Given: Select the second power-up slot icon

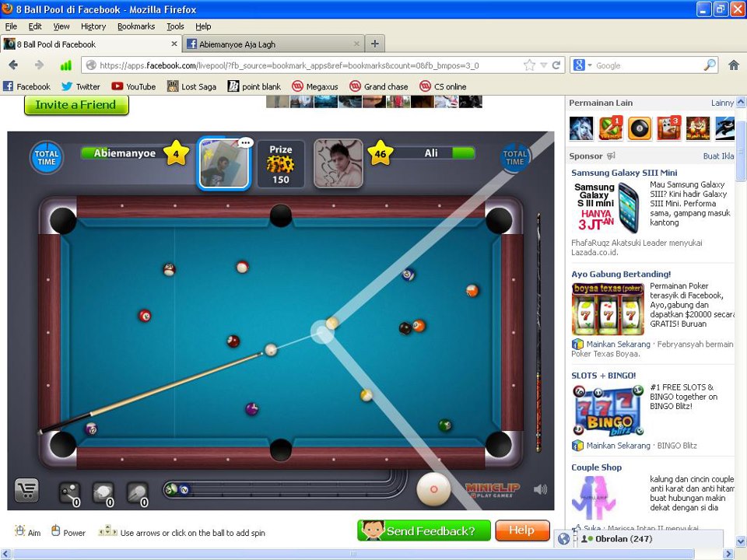Looking at the screenshot, I should coord(103,493).
